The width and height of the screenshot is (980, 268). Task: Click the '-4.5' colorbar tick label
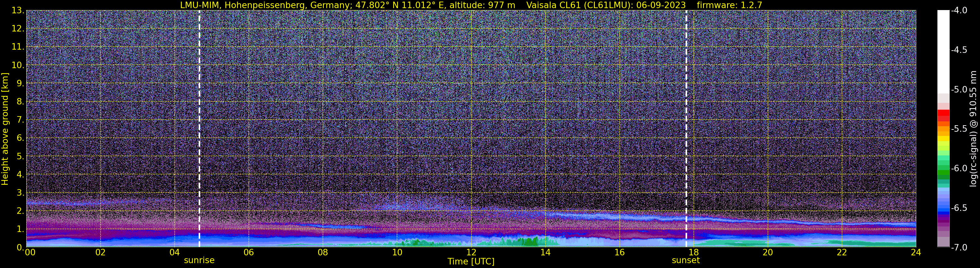point(959,50)
